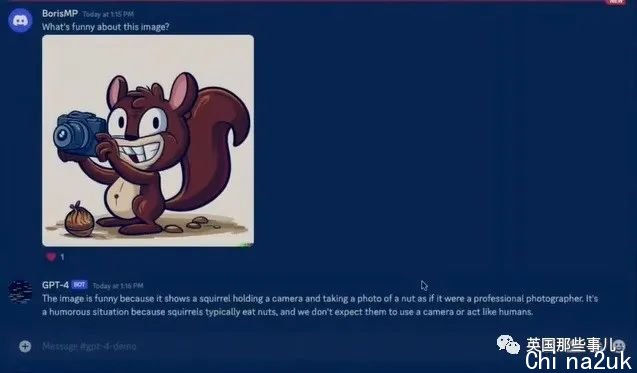Toggle the heart reaction under the image

[51, 257]
